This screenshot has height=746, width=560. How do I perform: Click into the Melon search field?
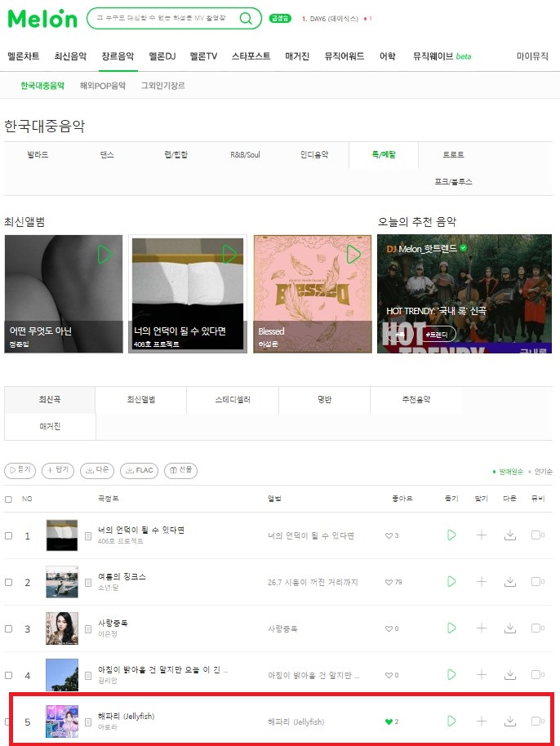[162, 18]
